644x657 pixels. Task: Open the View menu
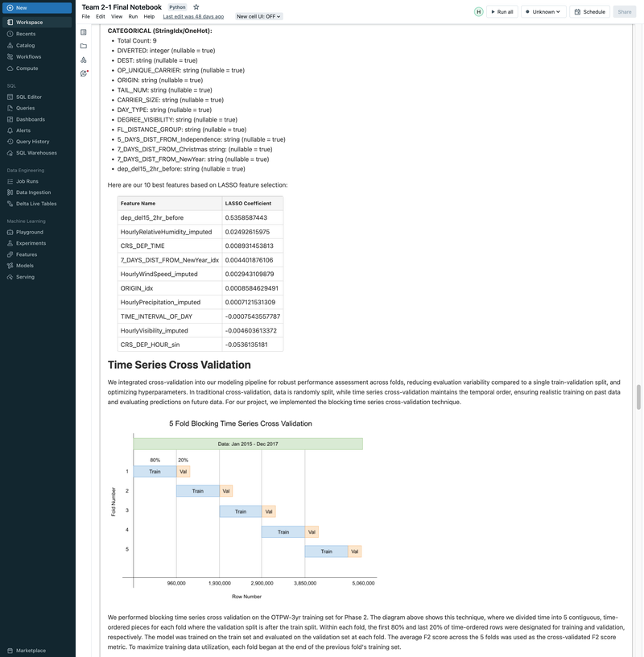[115, 15]
